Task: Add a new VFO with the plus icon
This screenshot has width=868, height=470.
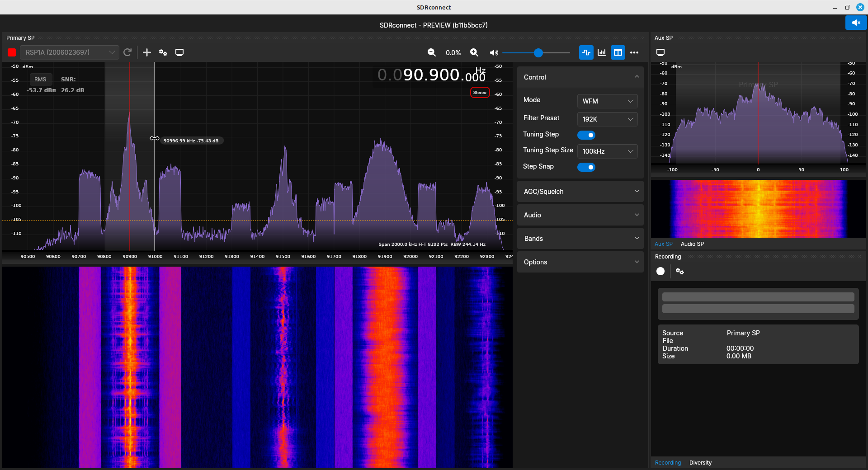Action: (147, 52)
